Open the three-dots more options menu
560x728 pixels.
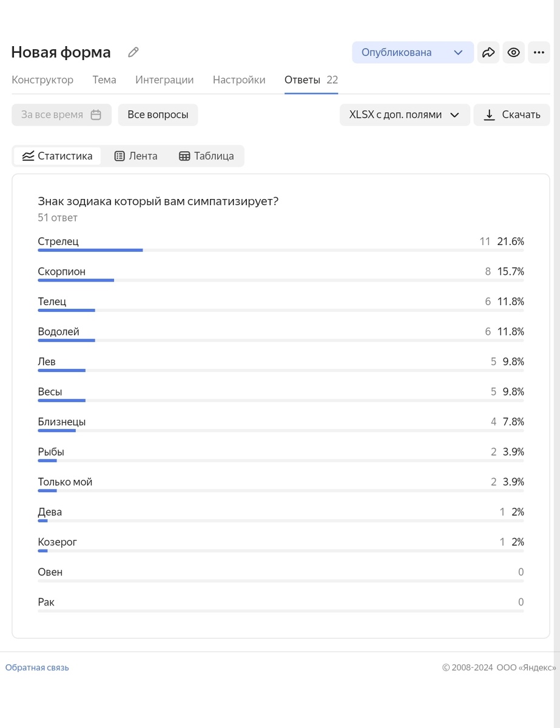[x=539, y=53]
